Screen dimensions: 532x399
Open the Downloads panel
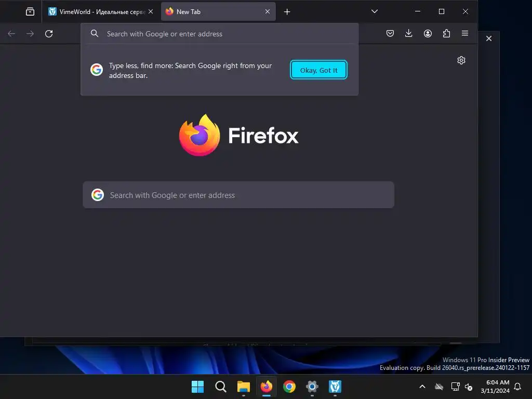(x=409, y=33)
